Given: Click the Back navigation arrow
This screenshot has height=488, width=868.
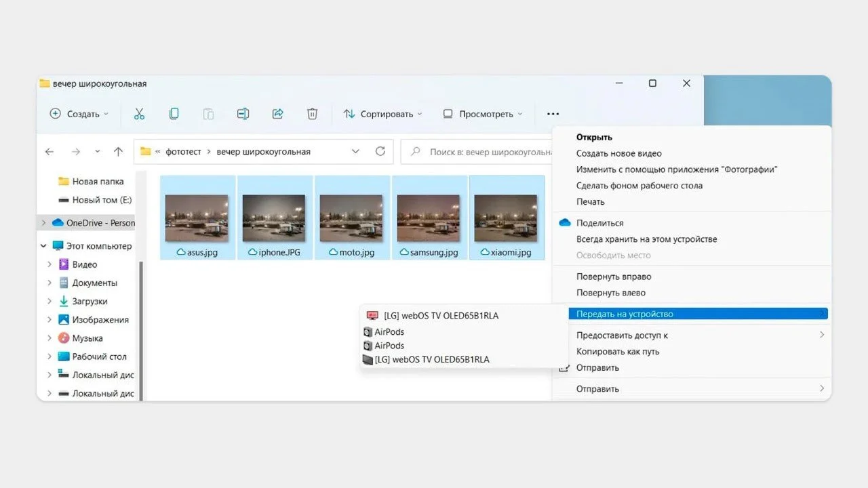Looking at the screenshot, I should 50,152.
